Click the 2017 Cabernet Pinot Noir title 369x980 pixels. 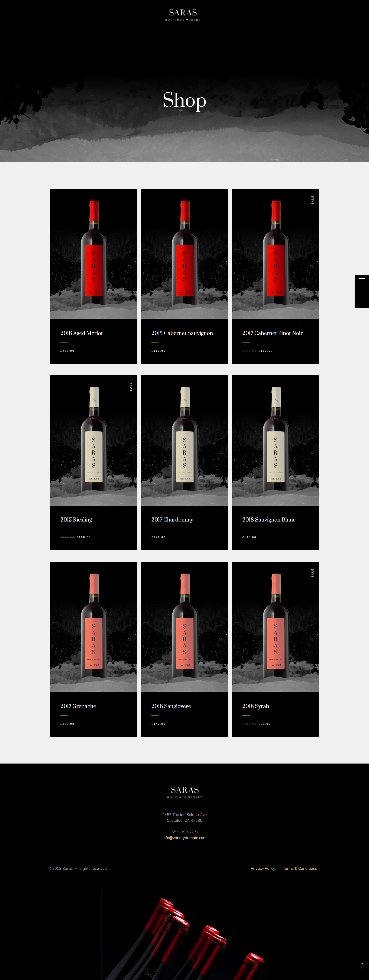click(x=272, y=333)
